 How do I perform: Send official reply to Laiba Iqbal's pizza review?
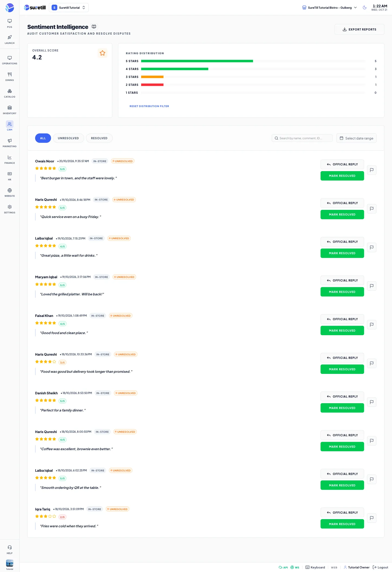342,242
